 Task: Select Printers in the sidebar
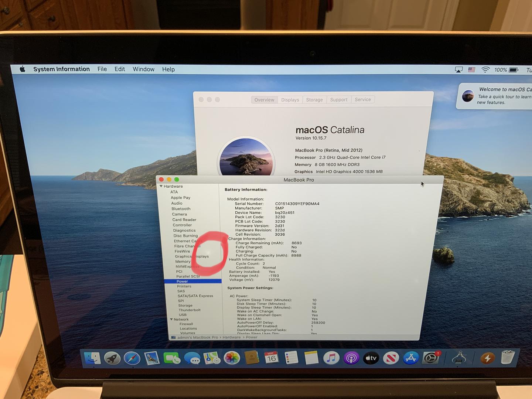click(x=184, y=286)
